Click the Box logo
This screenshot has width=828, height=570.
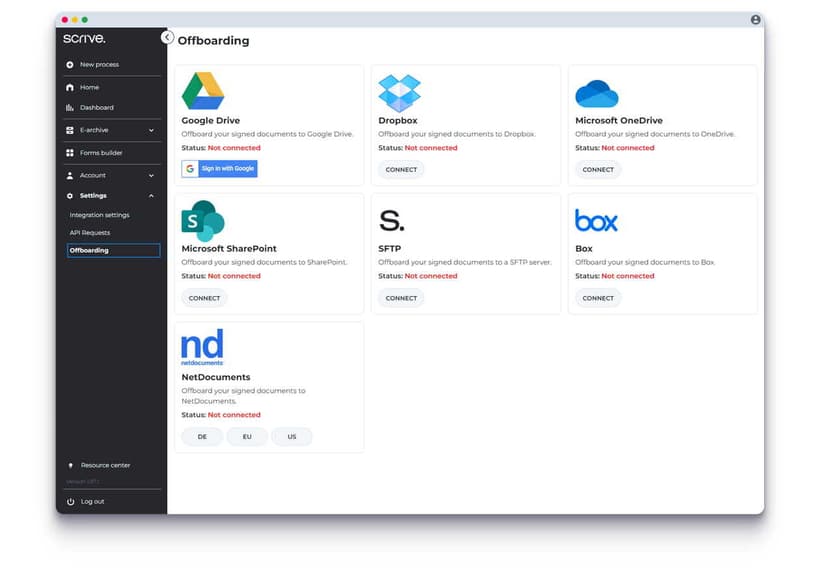click(x=596, y=220)
